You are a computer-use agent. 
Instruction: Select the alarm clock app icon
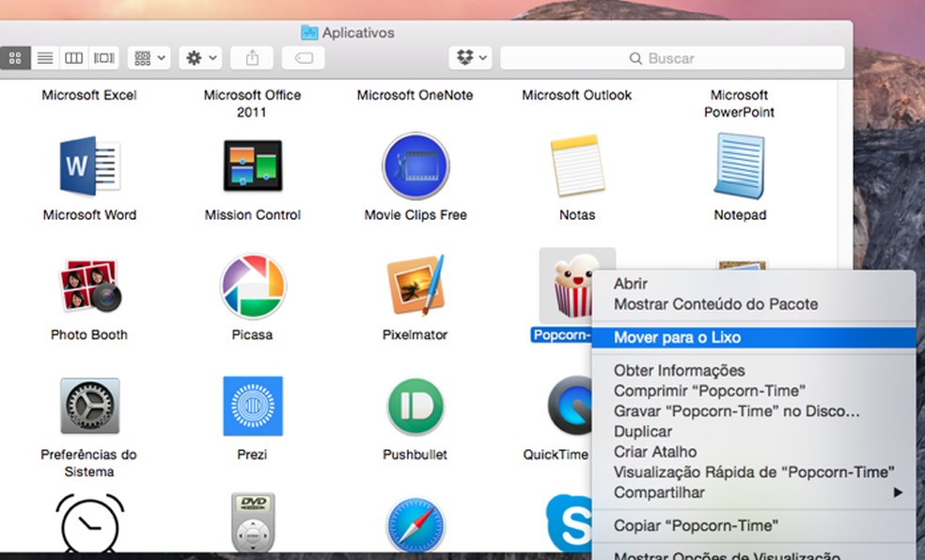(89, 523)
